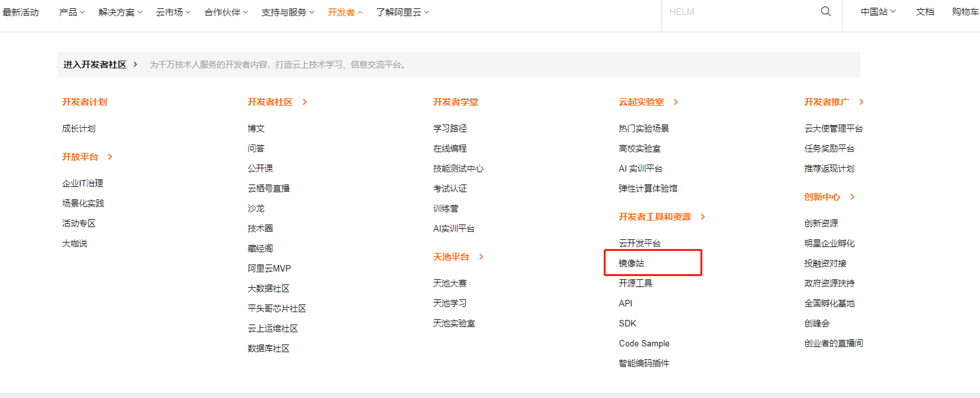Screen dimensions: 980x398
Task: Open 考试认证
Action: pos(450,188)
